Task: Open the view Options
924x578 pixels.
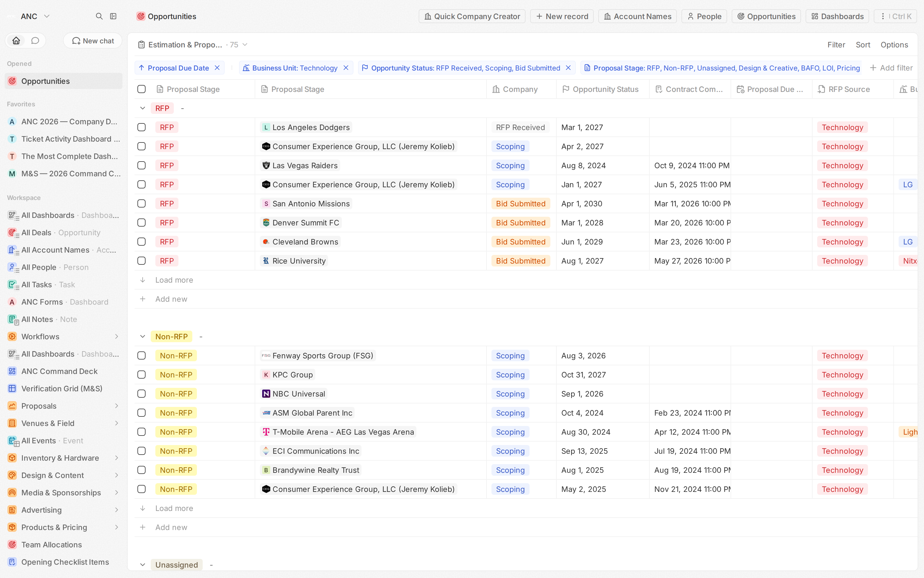Action: (x=894, y=45)
